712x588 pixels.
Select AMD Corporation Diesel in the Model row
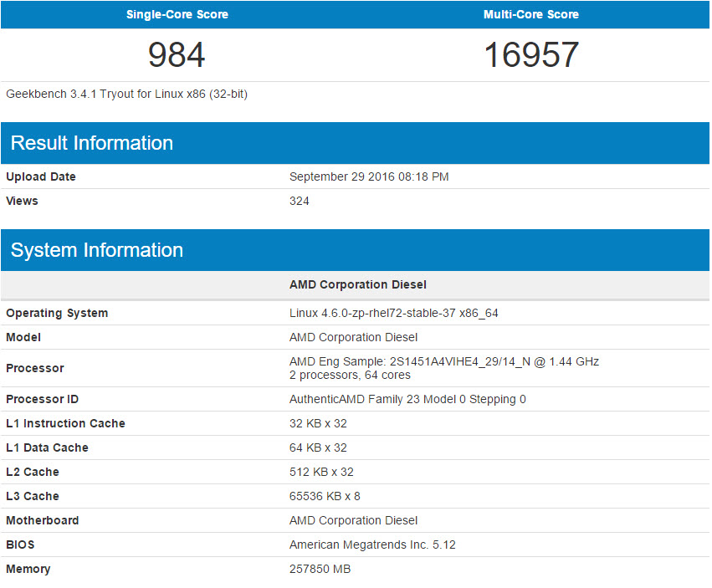(353, 337)
